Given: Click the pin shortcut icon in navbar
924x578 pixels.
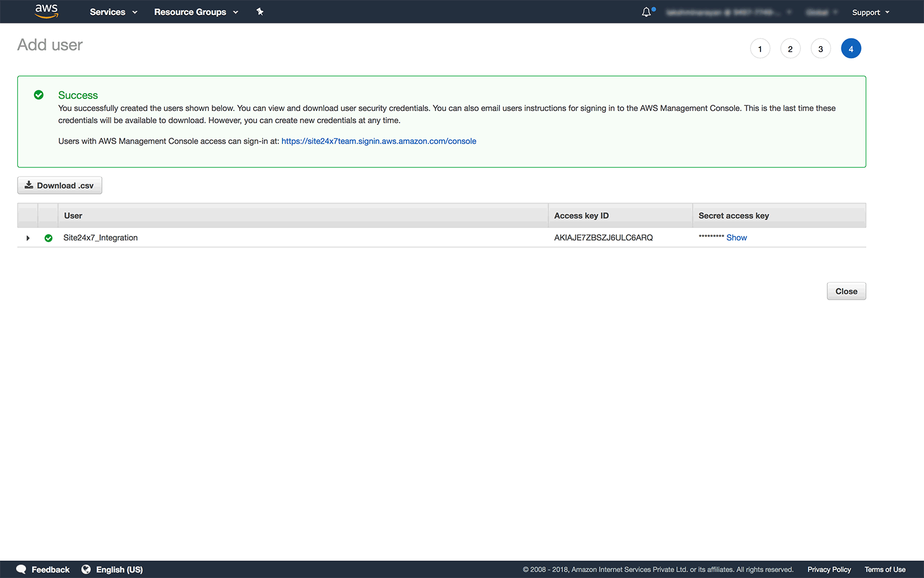Looking at the screenshot, I should (x=260, y=12).
